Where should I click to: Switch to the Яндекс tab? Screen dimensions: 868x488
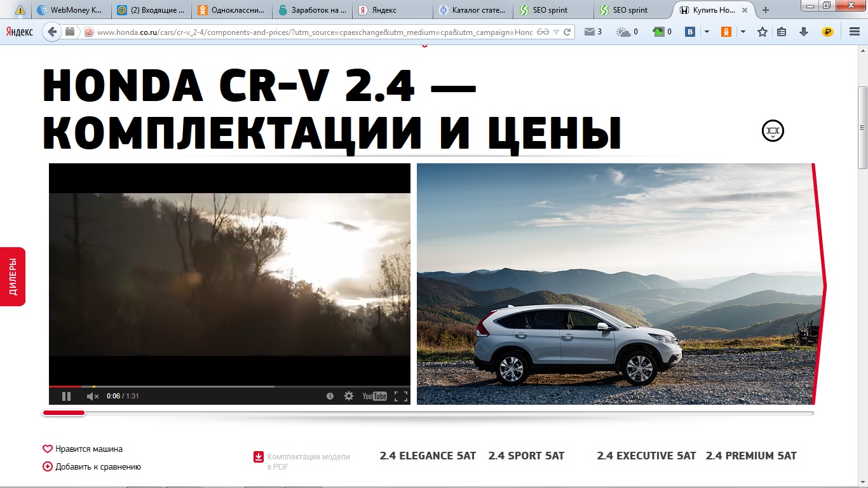point(393,10)
